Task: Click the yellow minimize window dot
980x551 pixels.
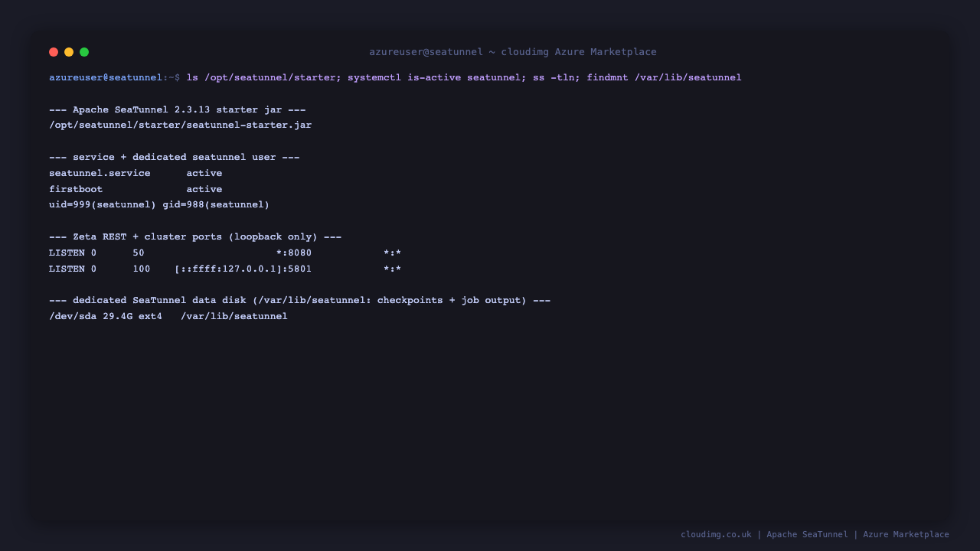Action: pyautogui.click(x=69, y=52)
